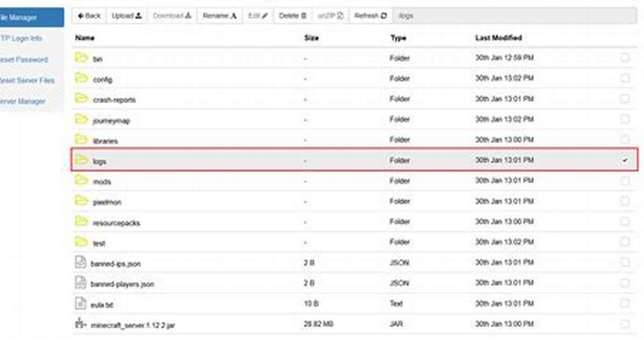Rename the selected item
644x338 pixels.
point(220,16)
